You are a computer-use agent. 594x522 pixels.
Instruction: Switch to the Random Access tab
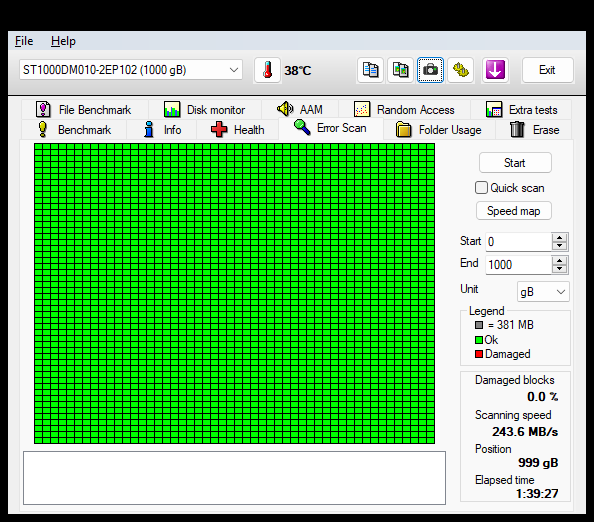point(404,110)
